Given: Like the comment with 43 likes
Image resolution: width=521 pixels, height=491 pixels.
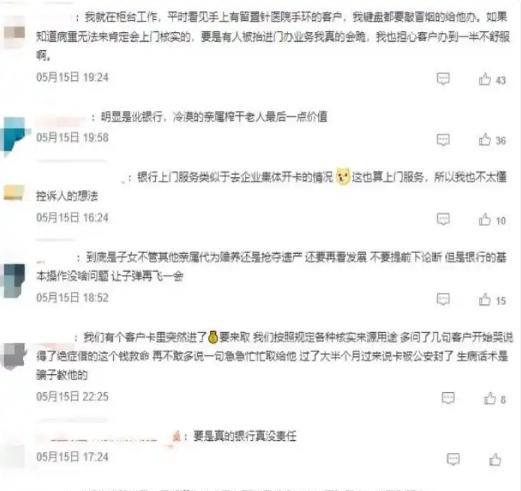Looking at the screenshot, I should coord(485,79).
